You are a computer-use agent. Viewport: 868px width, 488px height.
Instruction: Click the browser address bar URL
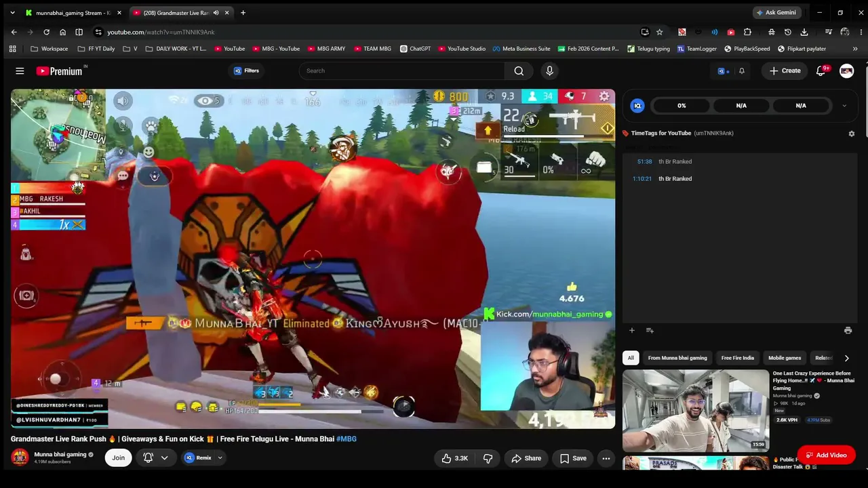(161, 32)
